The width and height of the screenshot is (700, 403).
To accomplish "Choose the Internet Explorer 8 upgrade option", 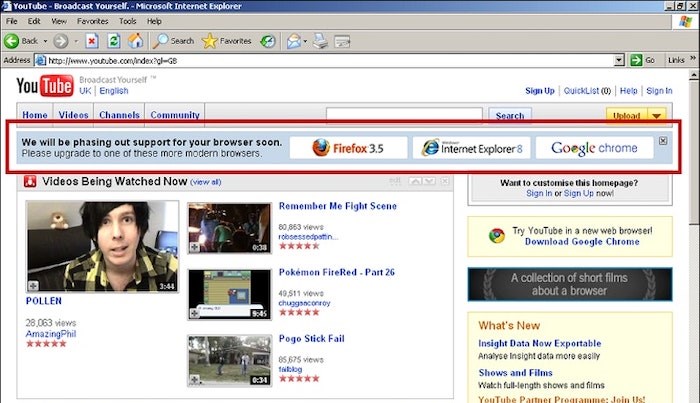I will 471,148.
